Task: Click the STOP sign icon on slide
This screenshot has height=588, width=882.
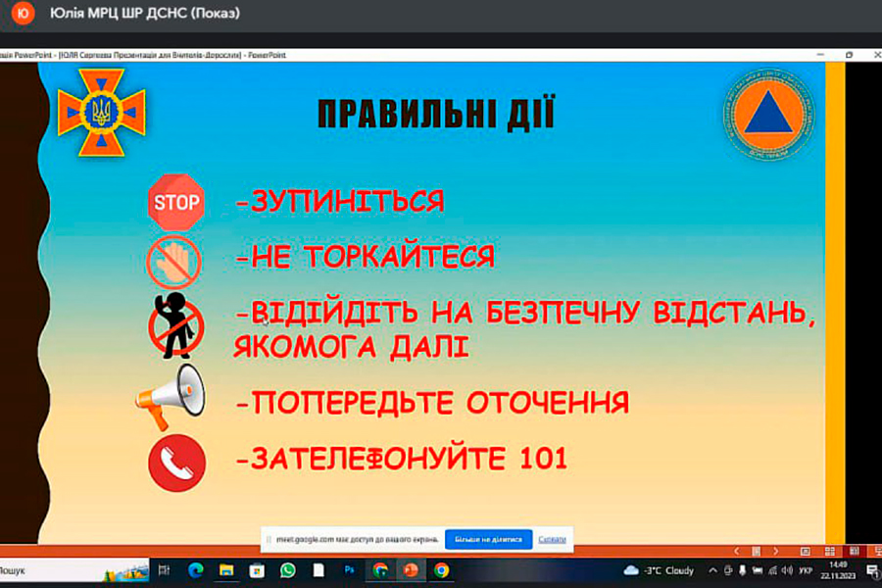Action: click(x=176, y=202)
